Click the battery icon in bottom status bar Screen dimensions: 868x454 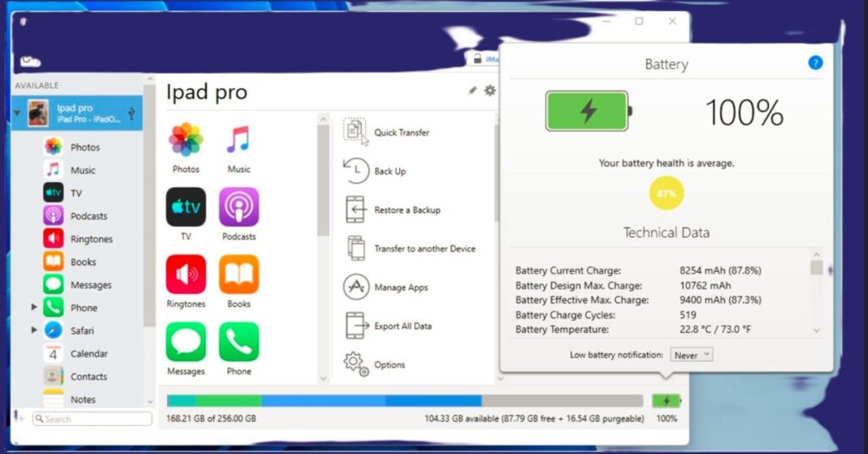(x=666, y=401)
